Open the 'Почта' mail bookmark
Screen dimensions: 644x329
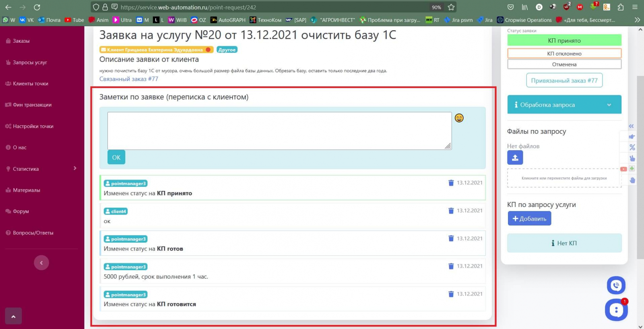(x=50, y=20)
